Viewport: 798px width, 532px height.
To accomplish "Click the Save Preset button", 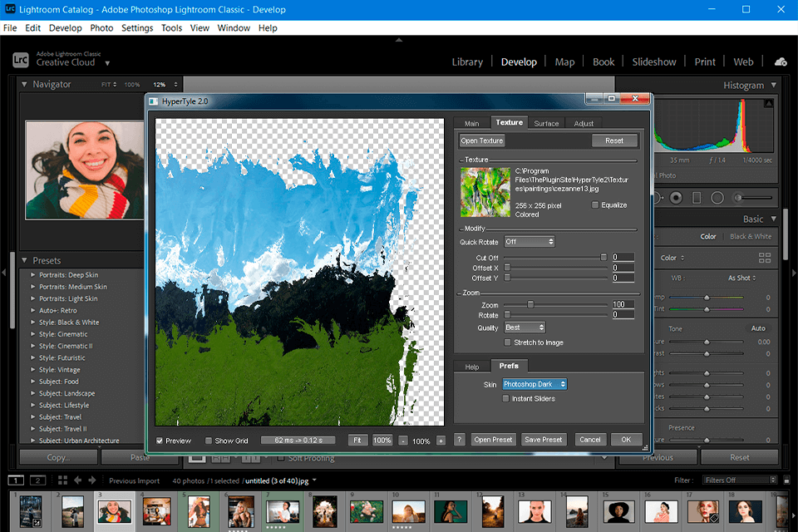I will pos(543,440).
